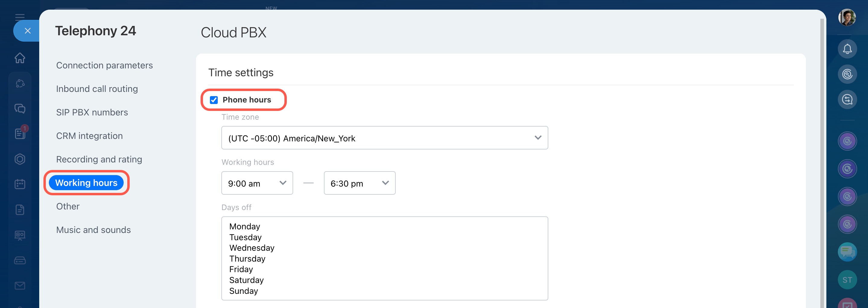
Task: Open the 6:30 pm end time dropdown
Action: tap(359, 183)
